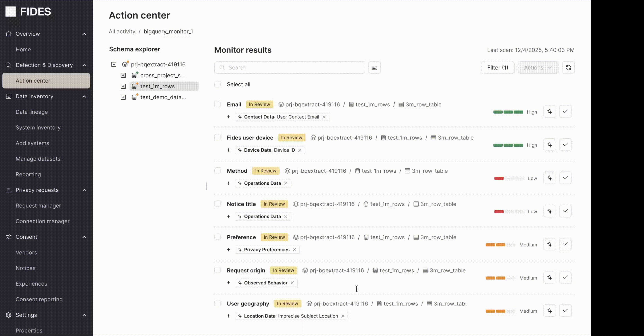This screenshot has width=644, height=336.
Task: Click the All activity breadcrumb link
Action: click(122, 31)
